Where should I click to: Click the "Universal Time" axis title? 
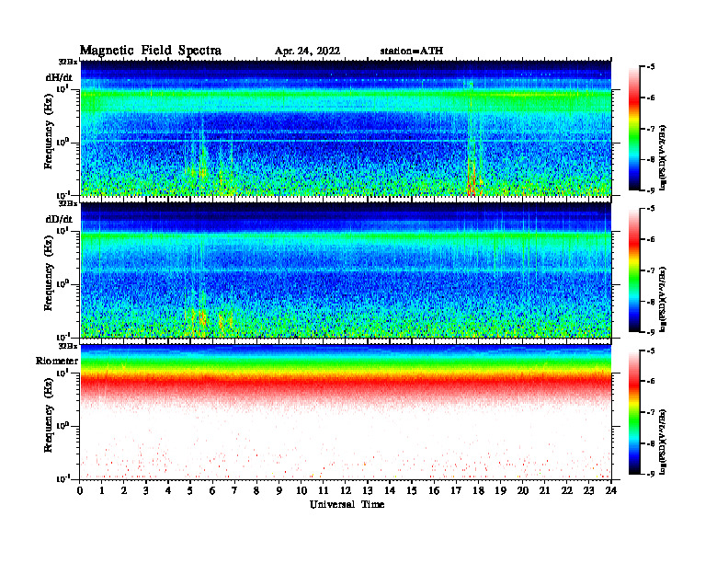(347, 504)
